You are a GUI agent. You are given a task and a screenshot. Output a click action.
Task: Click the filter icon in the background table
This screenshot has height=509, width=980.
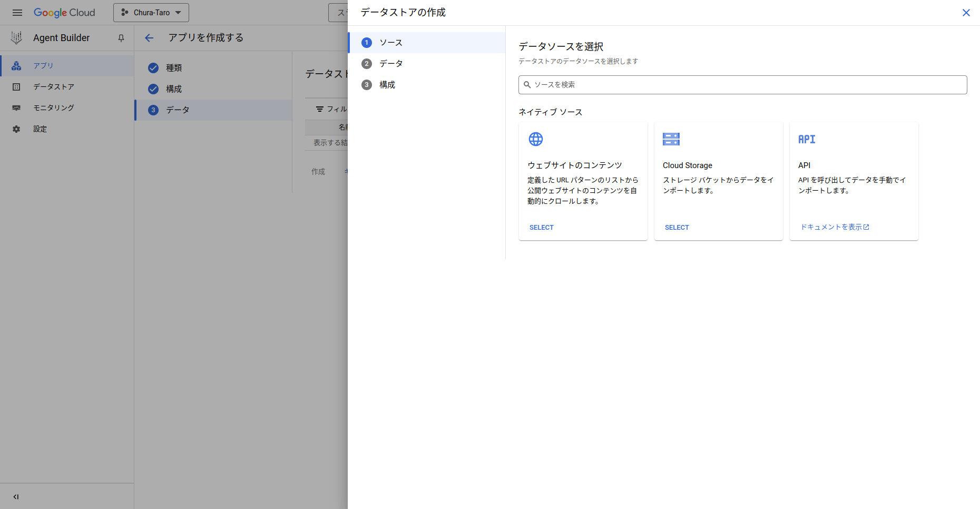click(320, 109)
